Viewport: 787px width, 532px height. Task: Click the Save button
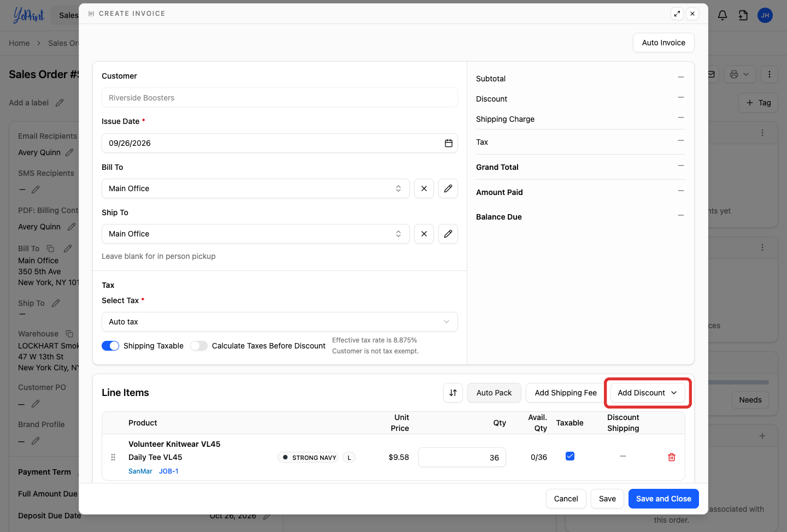coord(607,499)
